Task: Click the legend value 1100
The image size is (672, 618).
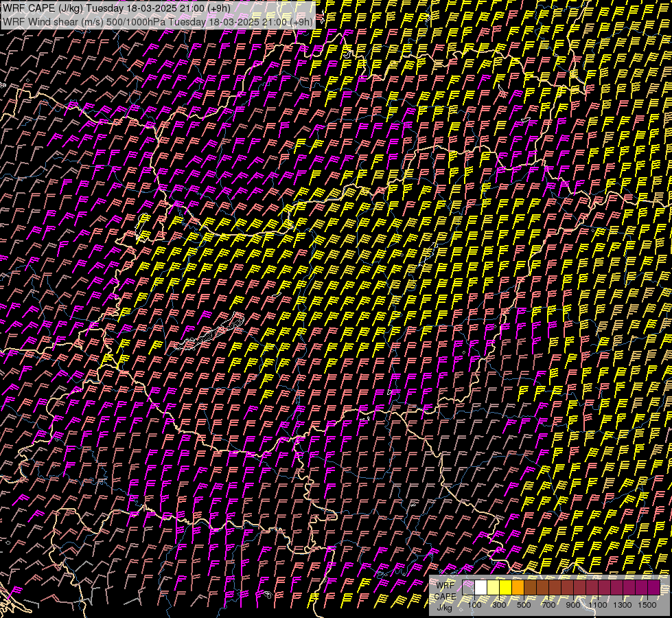Action: 598,605
